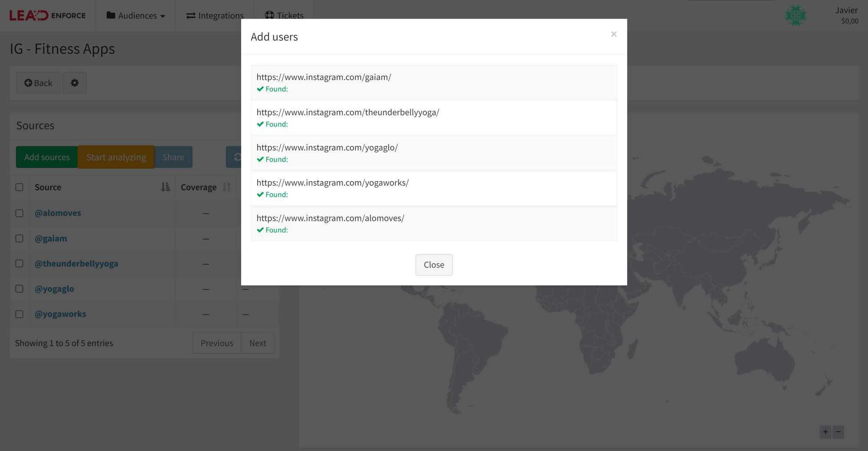Click the Close button in dialog
This screenshot has width=868, height=451.
(x=434, y=265)
